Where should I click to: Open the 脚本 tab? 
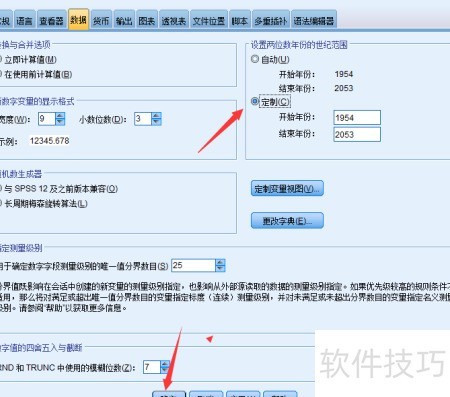(x=239, y=21)
